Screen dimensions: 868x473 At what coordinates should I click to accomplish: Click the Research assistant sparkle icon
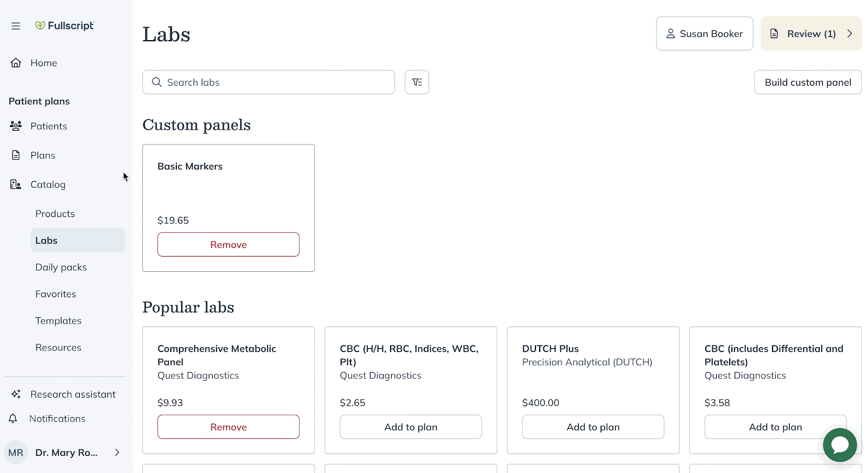click(x=16, y=394)
